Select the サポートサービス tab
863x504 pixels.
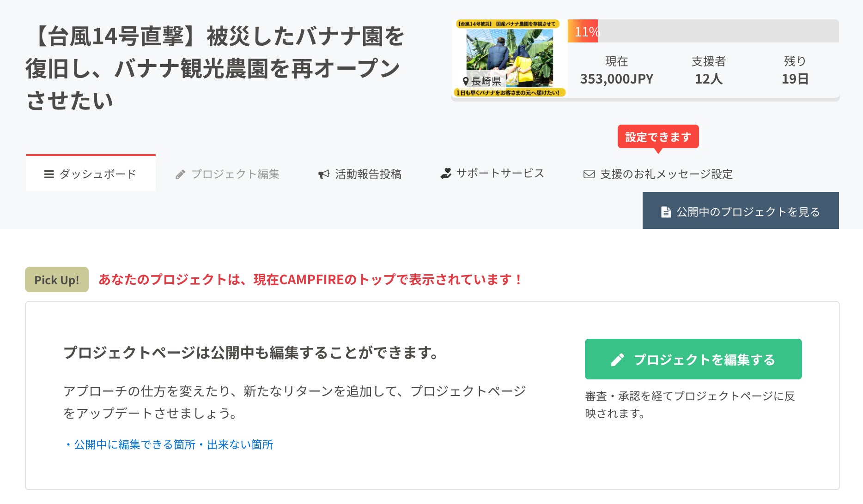point(500,174)
